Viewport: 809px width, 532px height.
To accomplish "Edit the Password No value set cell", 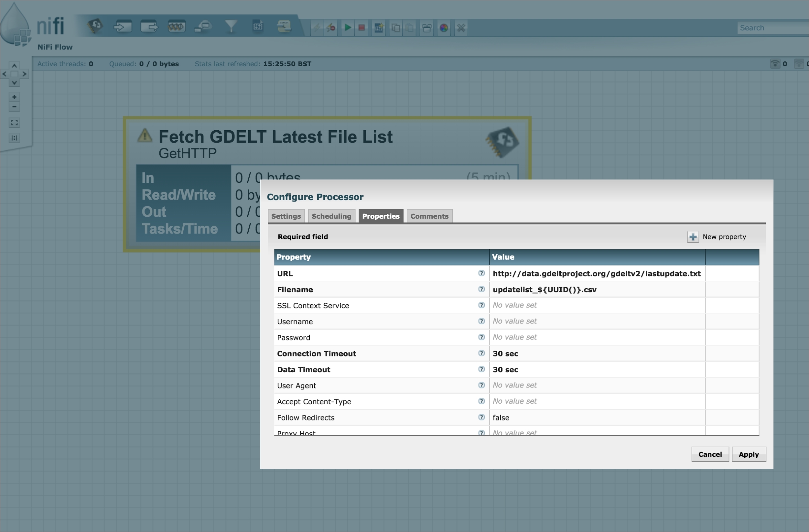I will coord(597,338).
